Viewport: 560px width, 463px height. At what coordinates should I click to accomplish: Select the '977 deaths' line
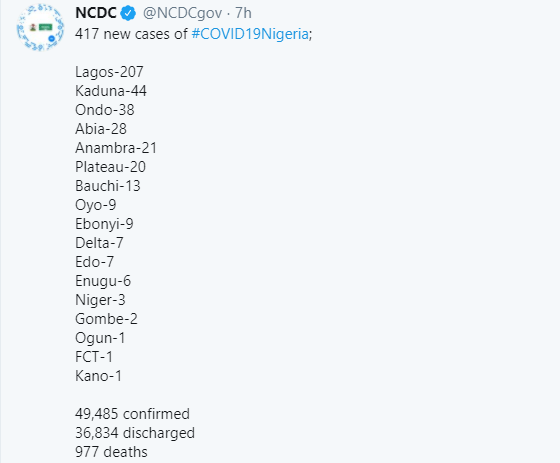point(111,452)
